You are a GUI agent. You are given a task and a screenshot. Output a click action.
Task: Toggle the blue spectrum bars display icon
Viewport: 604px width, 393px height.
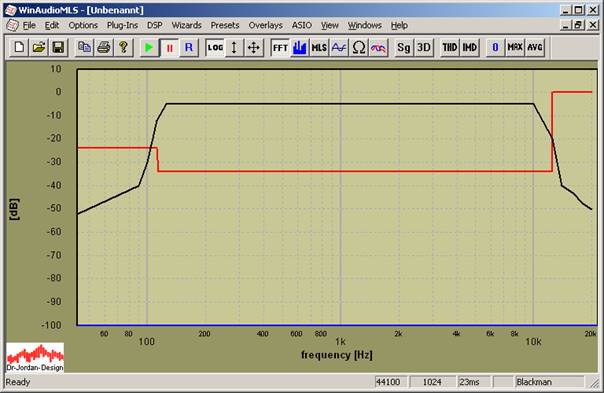tap(300, 48)
